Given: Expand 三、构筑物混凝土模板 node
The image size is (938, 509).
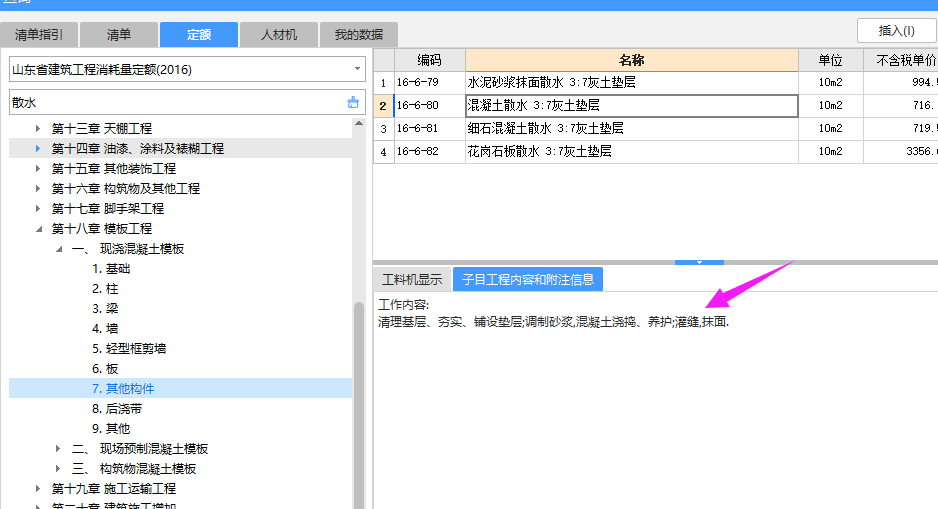Looking at the screenshot, I should 58,468.
